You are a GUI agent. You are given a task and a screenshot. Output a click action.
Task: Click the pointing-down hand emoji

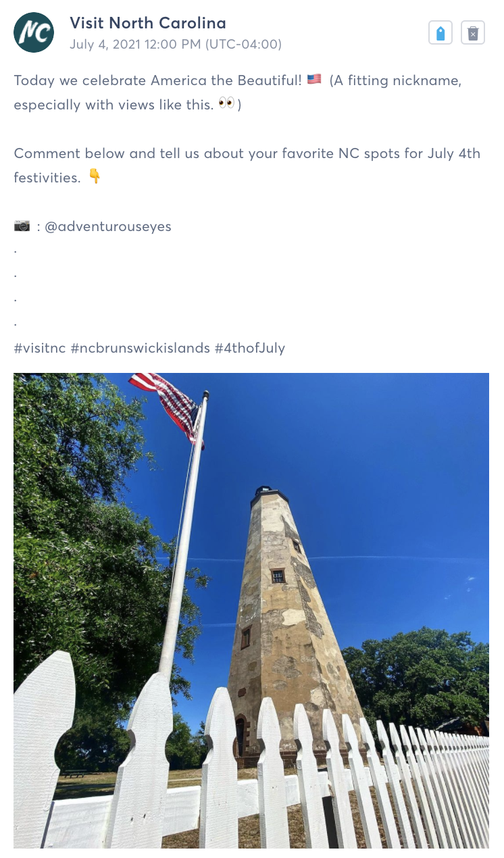(x=95, y=177)
